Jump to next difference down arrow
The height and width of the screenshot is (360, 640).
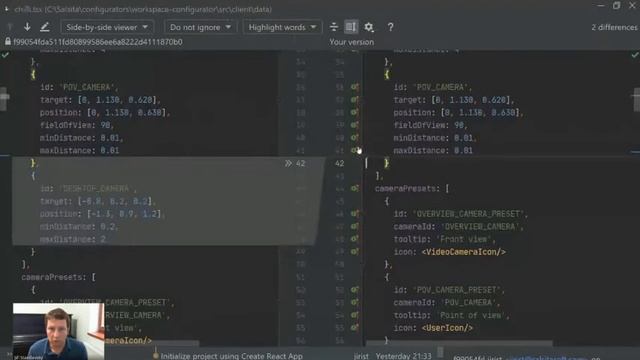pos(27,27)
